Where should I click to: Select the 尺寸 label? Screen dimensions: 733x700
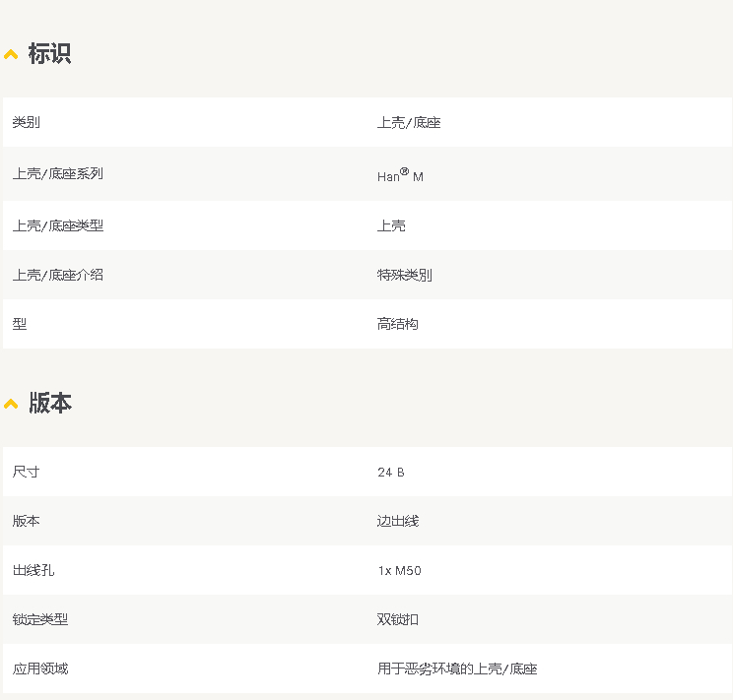click(x=27, y=472)
